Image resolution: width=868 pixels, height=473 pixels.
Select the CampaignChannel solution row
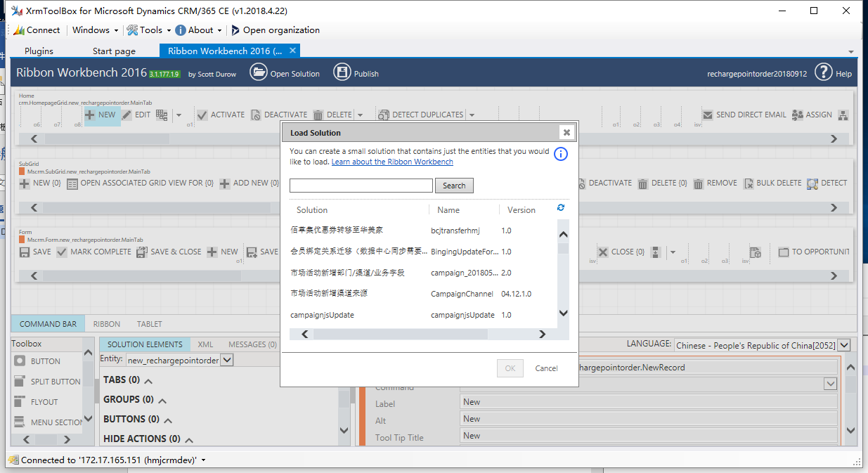coord(424,293)
